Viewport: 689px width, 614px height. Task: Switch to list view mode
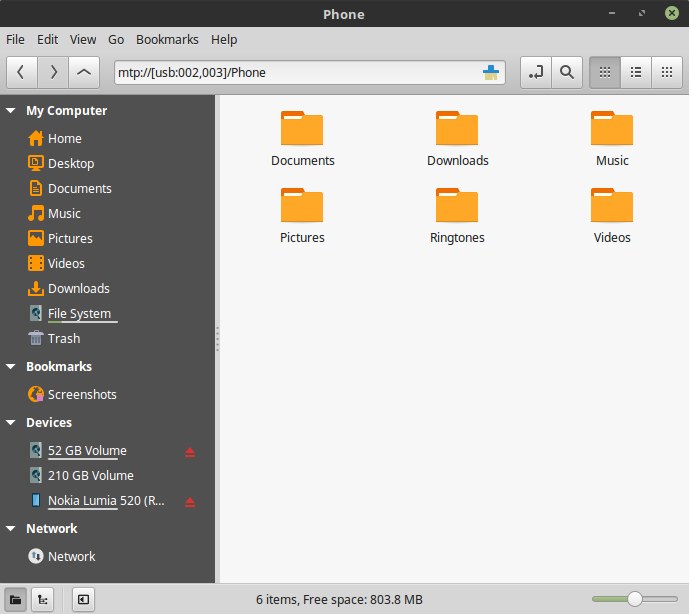(x=635, y=72)
